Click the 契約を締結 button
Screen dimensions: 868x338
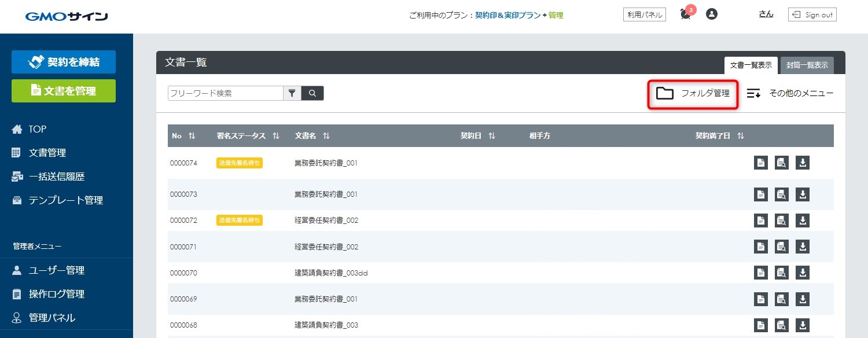pos(64,62)
